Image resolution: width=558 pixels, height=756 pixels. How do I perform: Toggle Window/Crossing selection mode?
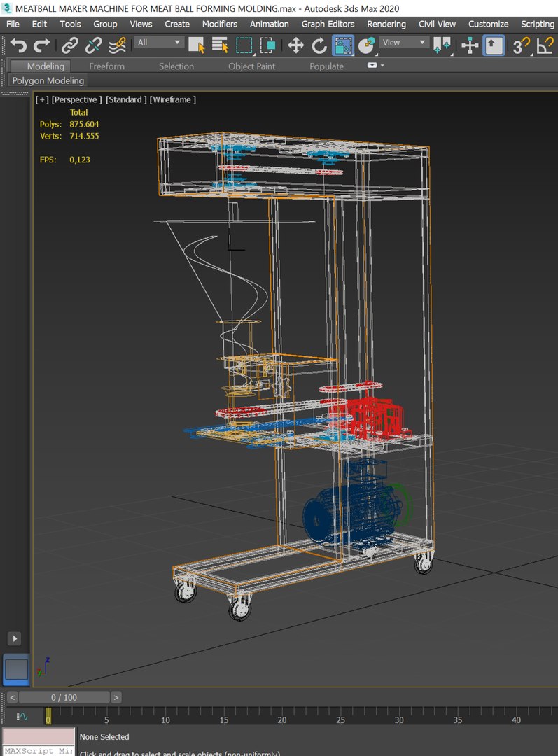click(x=267, y=45)
